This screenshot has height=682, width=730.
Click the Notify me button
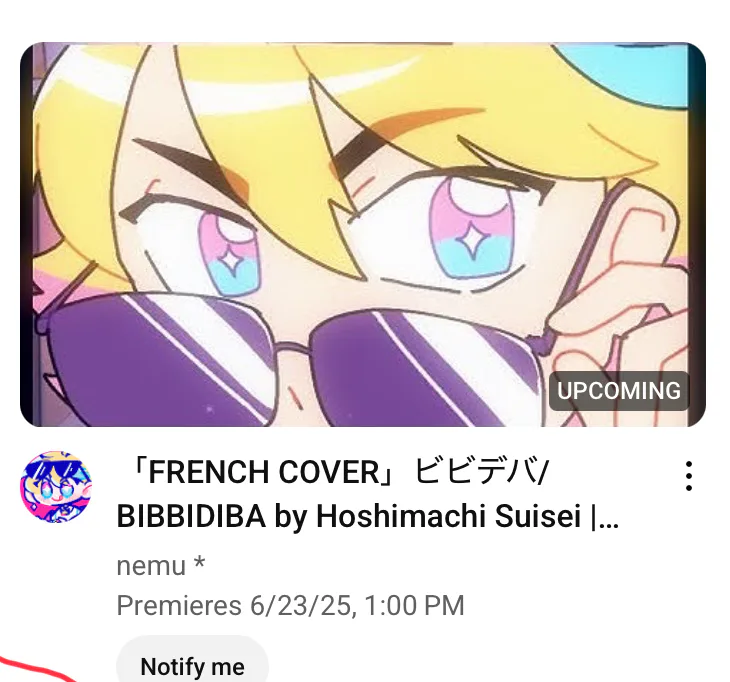coord(192,663)
